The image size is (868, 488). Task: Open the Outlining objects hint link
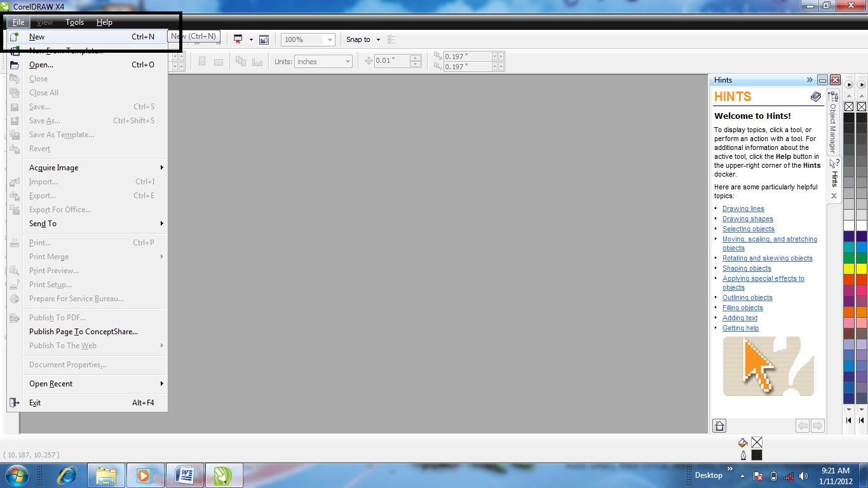(x=748, y=297)
